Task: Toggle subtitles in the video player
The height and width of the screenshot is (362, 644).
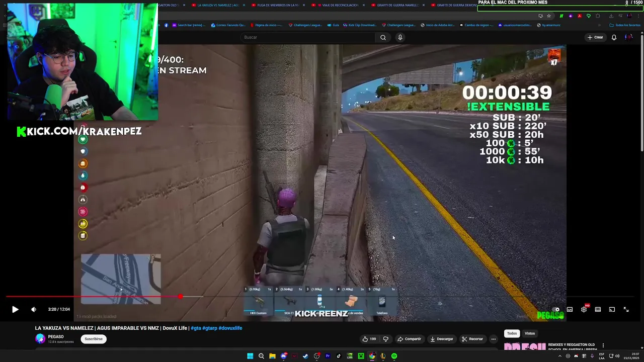Action: tap(570, 310)
